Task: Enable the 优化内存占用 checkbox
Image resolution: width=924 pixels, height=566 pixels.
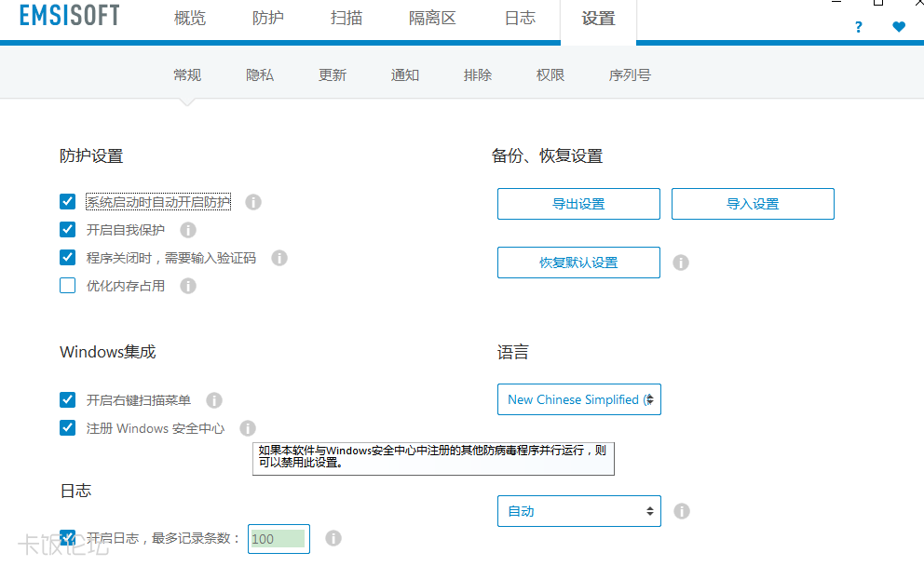Action: tap(67, 286)
